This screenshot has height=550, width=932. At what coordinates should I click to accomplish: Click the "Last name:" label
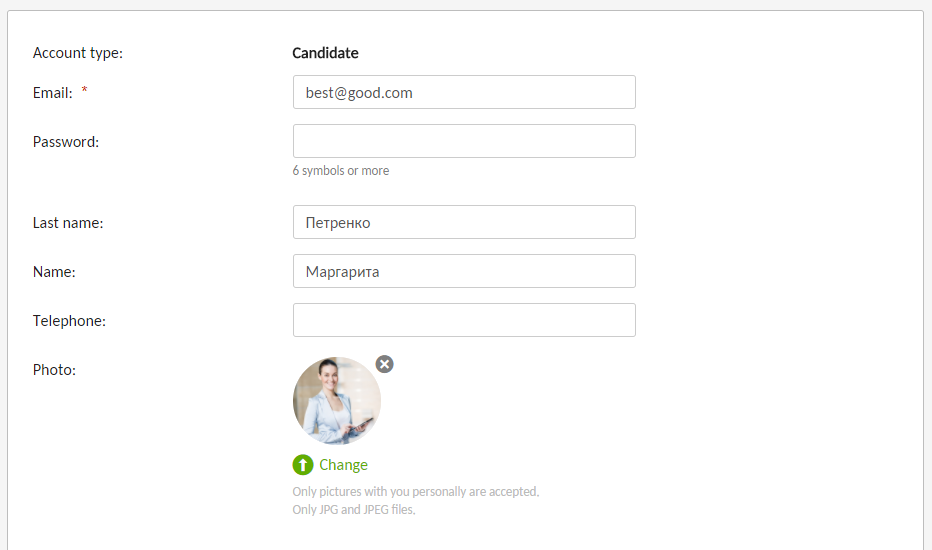pyautogui.click(x=68, y=223)
